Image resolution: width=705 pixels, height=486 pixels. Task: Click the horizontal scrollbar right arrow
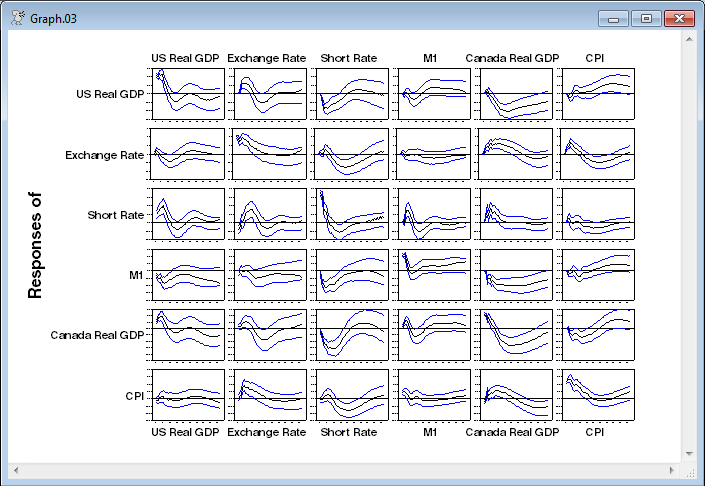point(672,469)
